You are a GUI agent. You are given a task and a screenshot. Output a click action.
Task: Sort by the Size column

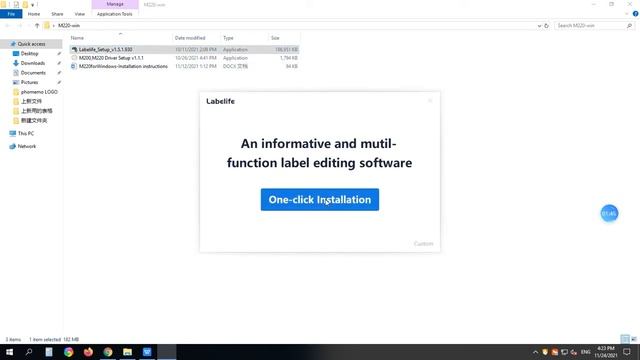pos(276,38)
